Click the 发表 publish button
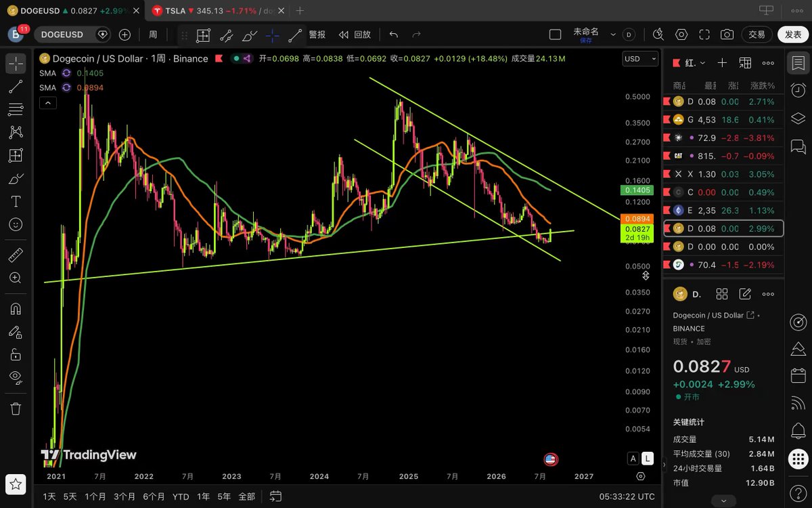 pos(793,35)
